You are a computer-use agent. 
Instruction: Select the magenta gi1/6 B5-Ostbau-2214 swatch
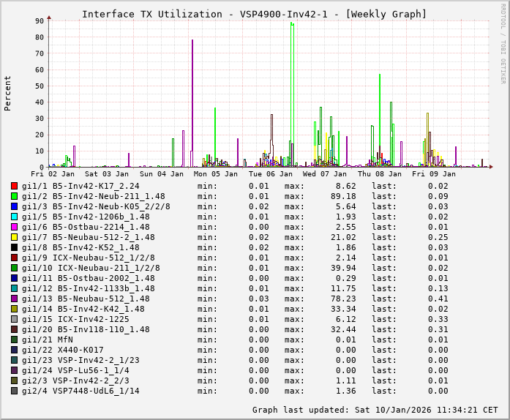click(15, 227)
